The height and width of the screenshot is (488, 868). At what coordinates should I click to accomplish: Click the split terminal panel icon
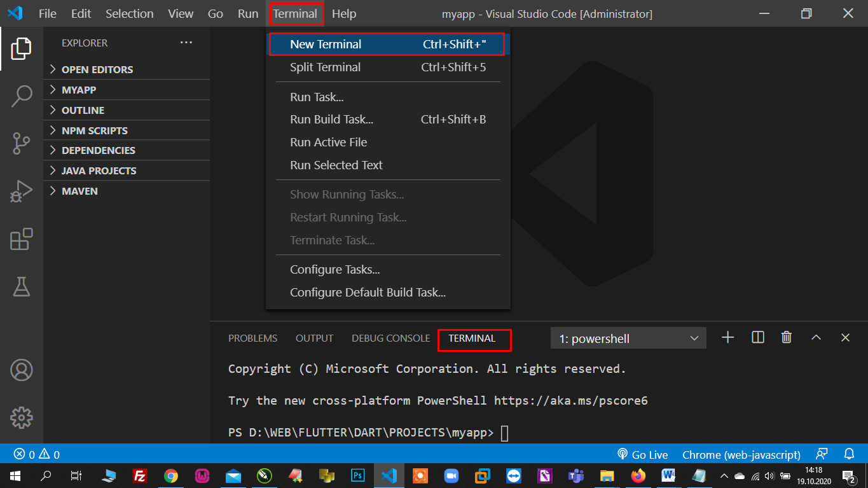[757, 338]
